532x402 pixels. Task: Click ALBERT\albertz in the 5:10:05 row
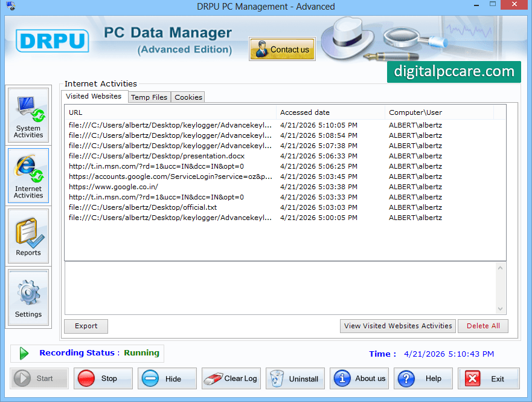[x=415, y=125]
